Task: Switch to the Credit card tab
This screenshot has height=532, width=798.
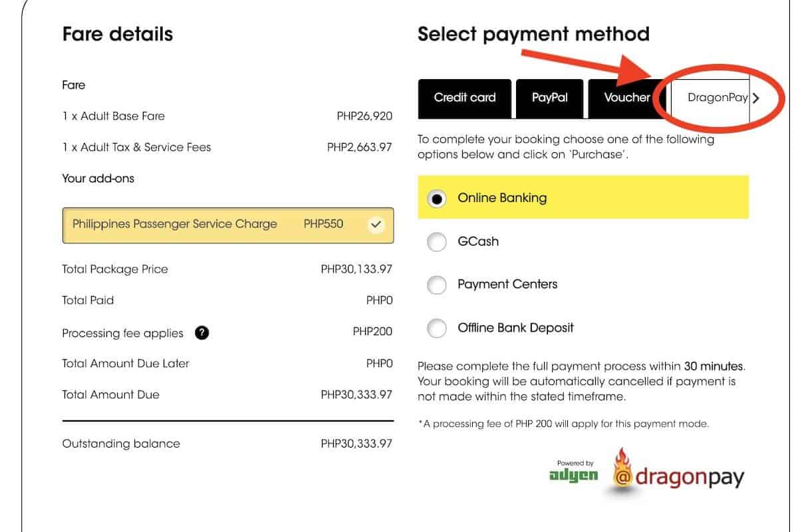Action: tap(465, 98)
